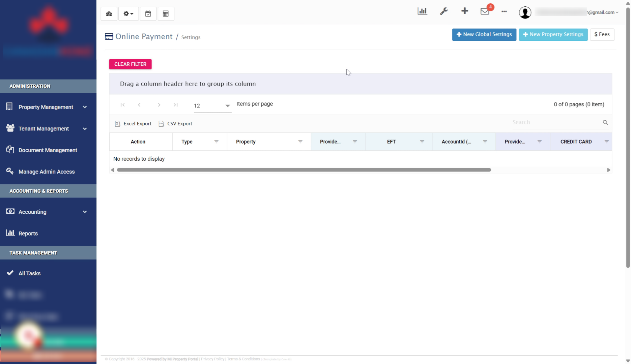Screen dimensions: 631x364
Task: Select the calculator icon
Action: [166, 14]
